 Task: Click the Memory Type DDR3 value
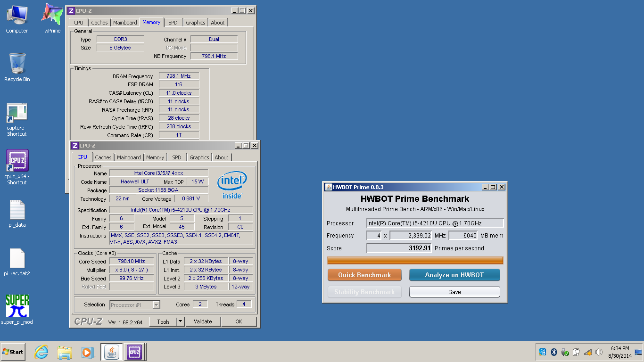point(120,39)
